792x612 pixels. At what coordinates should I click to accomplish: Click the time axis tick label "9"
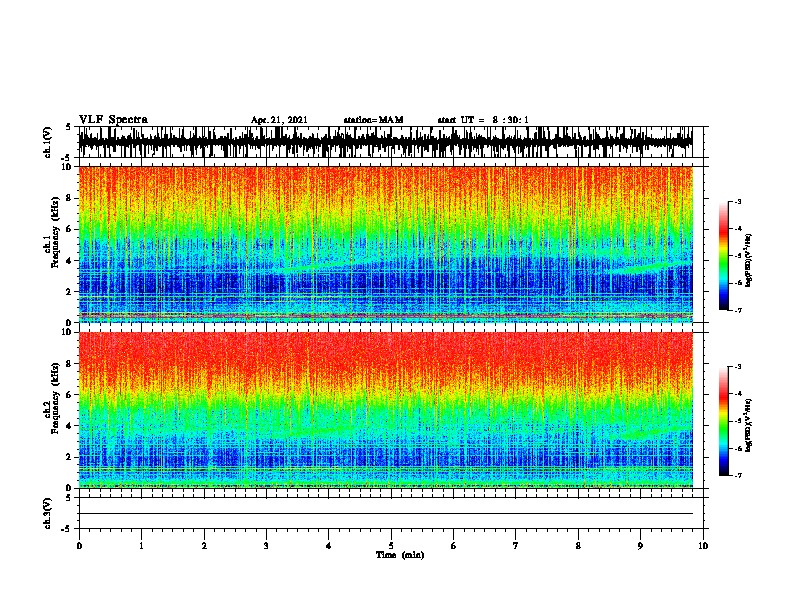pos(640,546)
